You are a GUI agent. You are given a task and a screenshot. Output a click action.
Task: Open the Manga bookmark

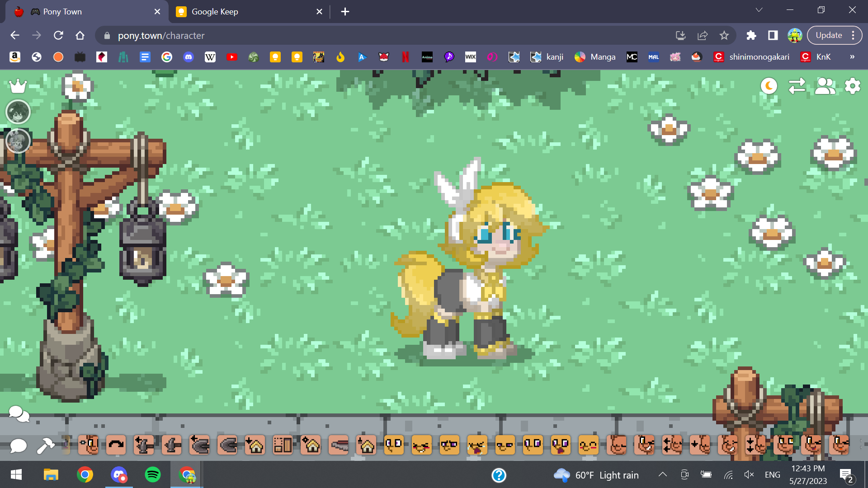pos(595,57)
